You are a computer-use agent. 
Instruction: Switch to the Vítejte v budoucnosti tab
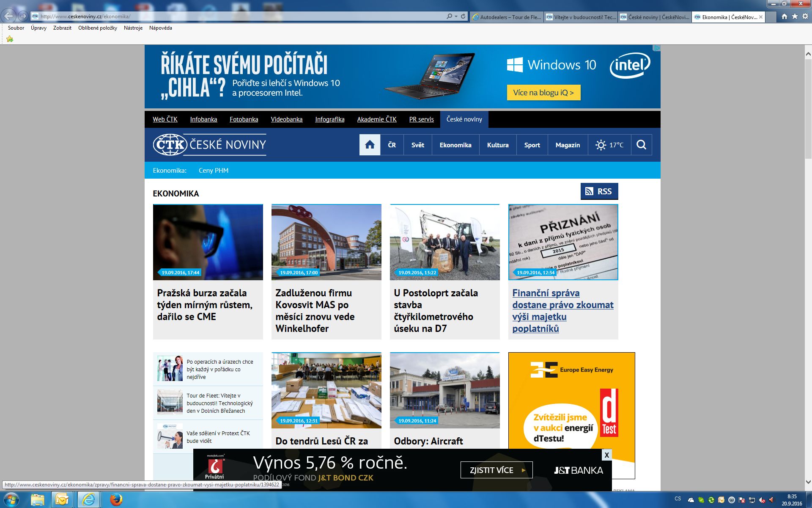[581, 17]
